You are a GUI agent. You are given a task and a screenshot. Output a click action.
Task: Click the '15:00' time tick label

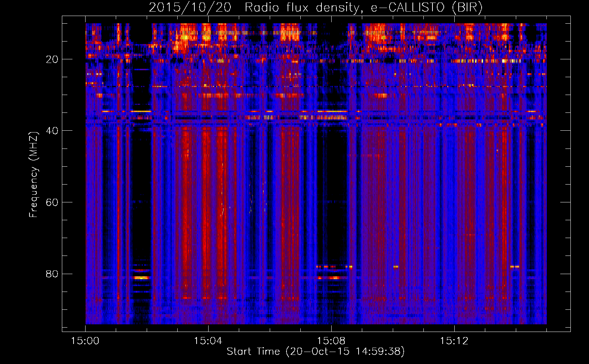[85, 341]
